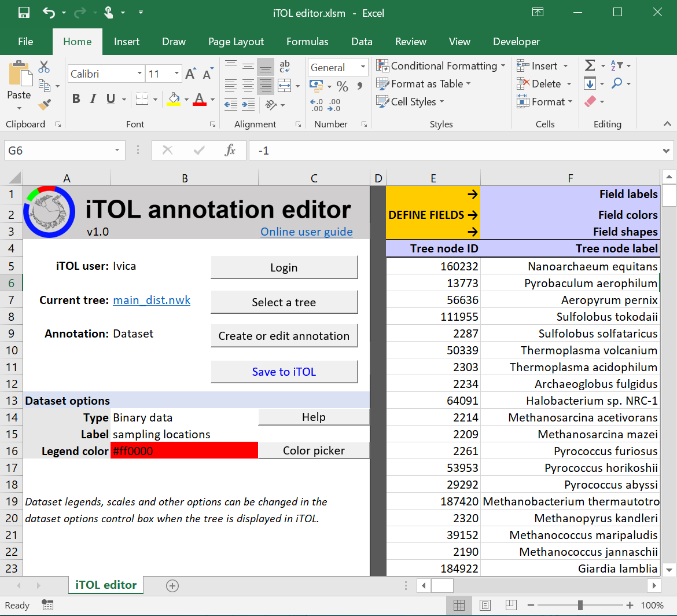Image resolution: width=677 pixels, height=616 pixels.
Task: Decrease the font size
Action: (x=208, y=74)
